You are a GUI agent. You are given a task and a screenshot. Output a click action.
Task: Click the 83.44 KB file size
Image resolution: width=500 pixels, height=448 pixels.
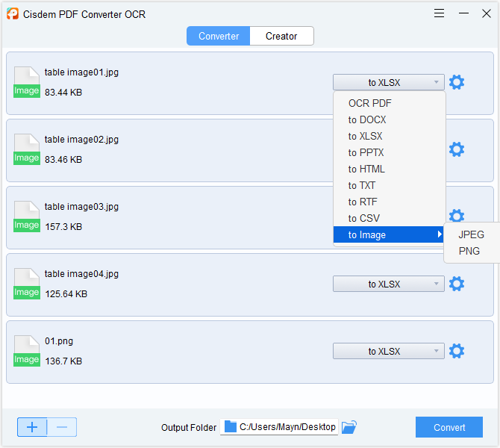pyautogui.click(x=63, y=93)
